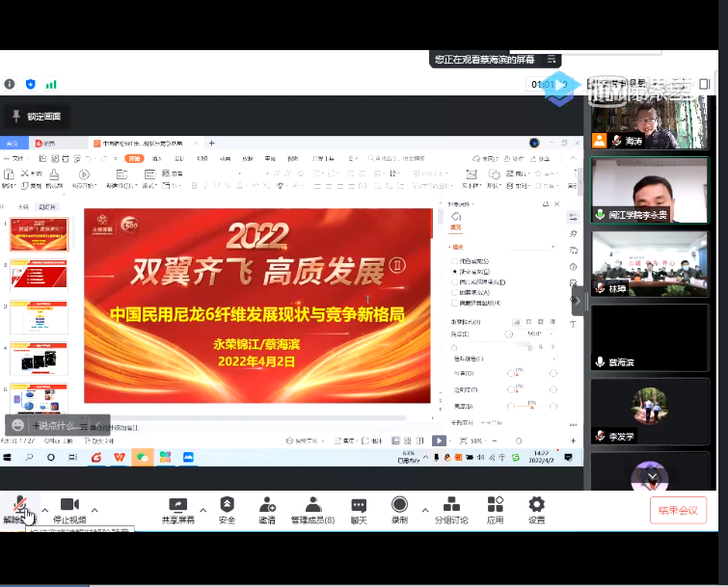The image size is (728, 587).
Task: Open the viewing-screen banner options menu
Action: [x=552, y=60]
